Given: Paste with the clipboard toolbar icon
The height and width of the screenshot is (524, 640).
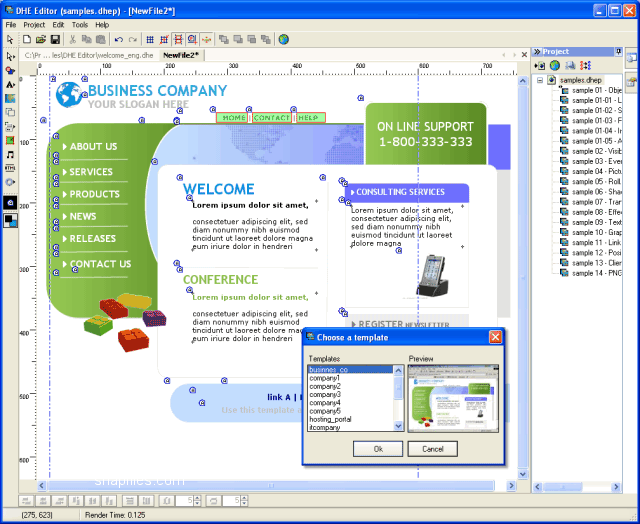Looking at the screenshot, I should pyautogui.click(x=100, y=39).
